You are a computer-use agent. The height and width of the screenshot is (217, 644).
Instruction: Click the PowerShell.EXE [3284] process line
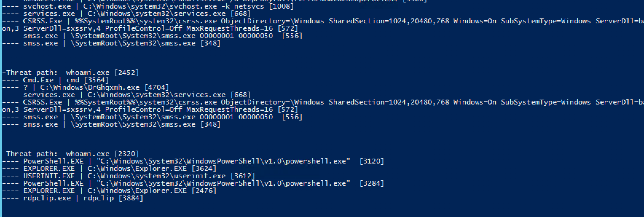193,183
